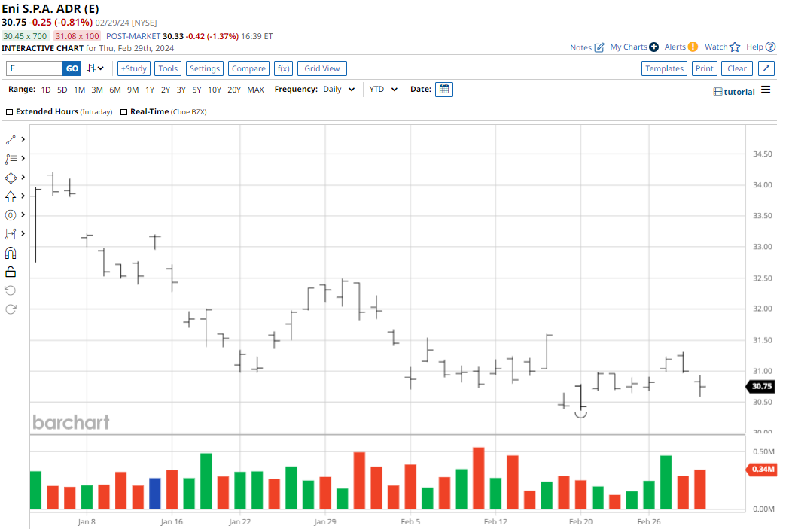Select the magnet snap tool
786x532 pixels.
11,254
